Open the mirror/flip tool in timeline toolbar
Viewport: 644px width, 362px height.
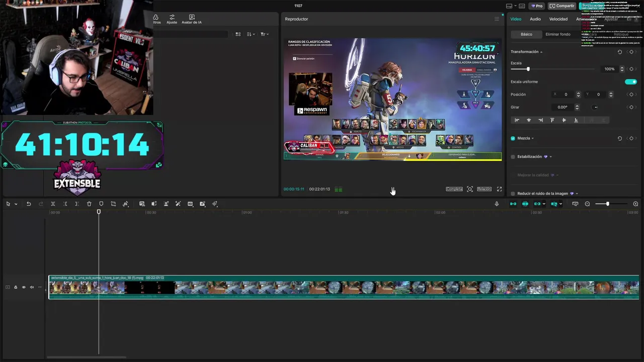[x=126, y=204]
